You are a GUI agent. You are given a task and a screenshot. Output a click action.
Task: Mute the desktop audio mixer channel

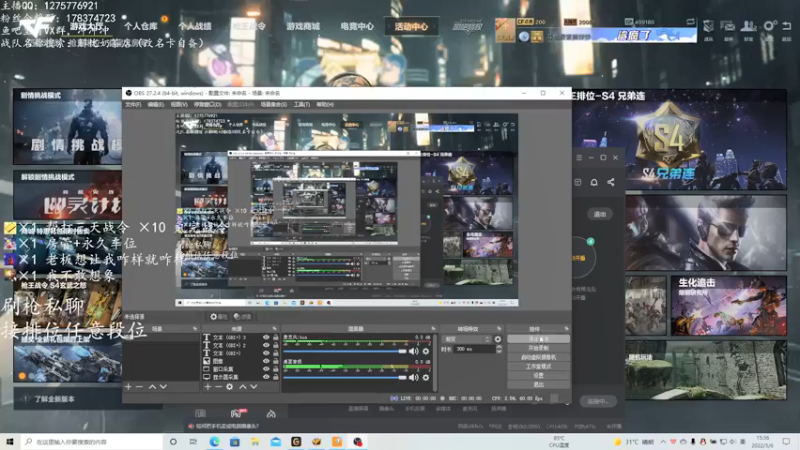click(414, 378)
